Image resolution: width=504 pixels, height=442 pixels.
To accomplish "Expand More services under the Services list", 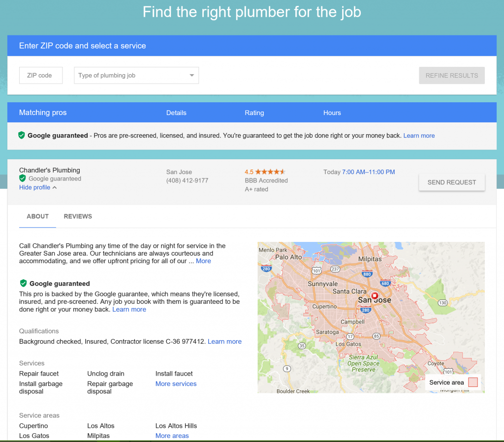I will (176, 384).
